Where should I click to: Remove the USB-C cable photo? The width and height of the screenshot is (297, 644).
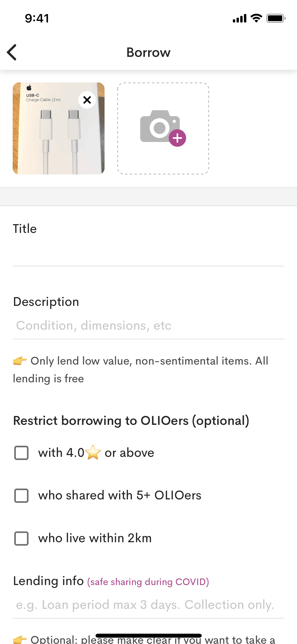pos(87,100)
